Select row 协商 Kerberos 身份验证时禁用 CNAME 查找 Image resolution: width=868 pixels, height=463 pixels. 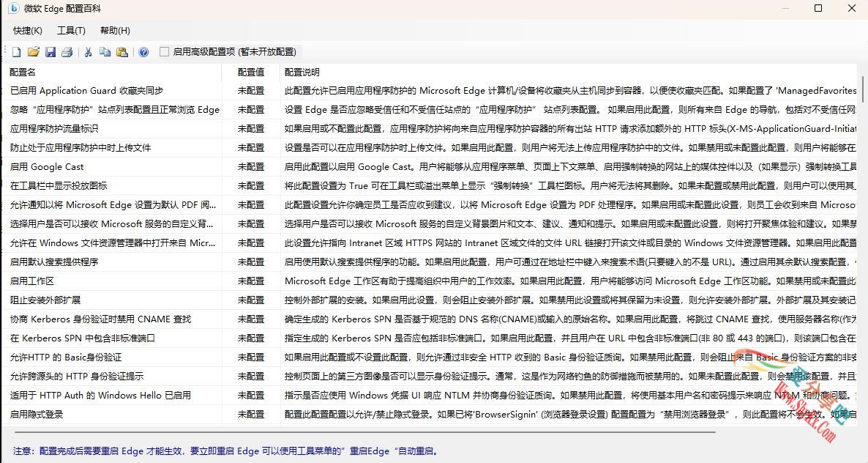pos(430,319)
